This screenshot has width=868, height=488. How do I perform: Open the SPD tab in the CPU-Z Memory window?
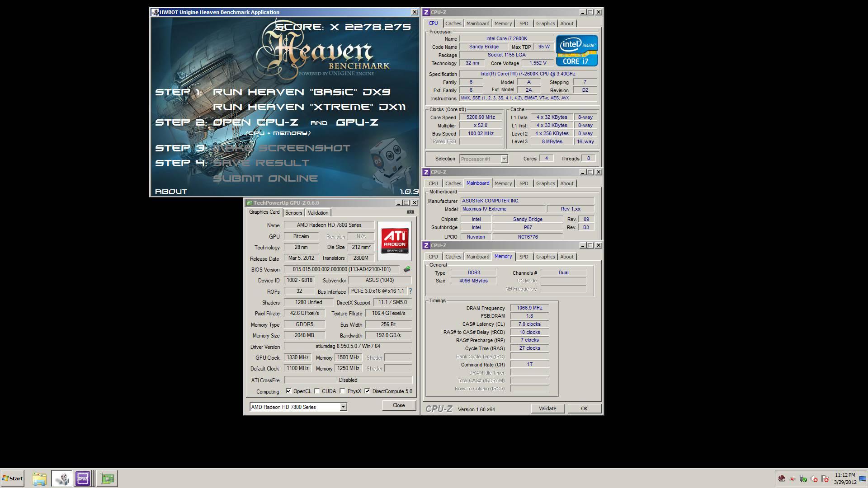(524, 257)
